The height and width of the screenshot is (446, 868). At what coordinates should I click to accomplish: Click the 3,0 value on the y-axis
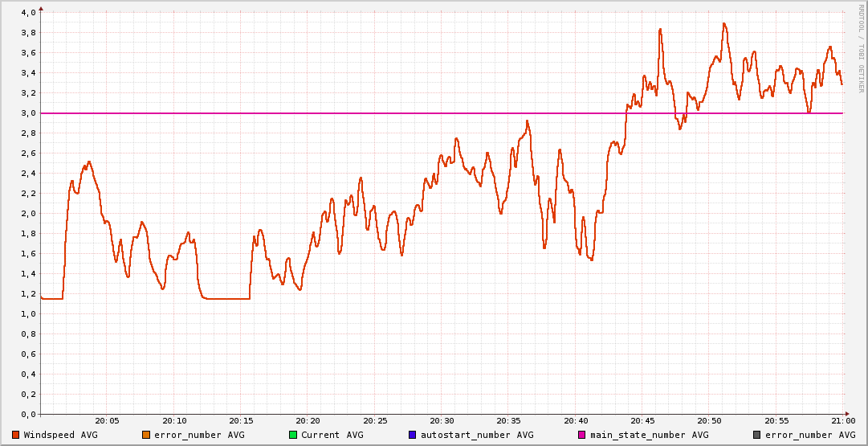[28, 113]
